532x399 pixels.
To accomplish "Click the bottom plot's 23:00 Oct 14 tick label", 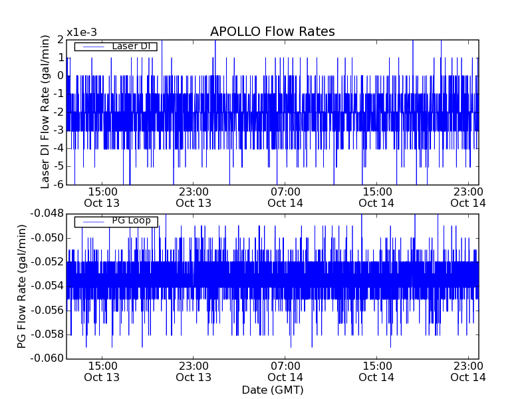I will click(468, 372).
